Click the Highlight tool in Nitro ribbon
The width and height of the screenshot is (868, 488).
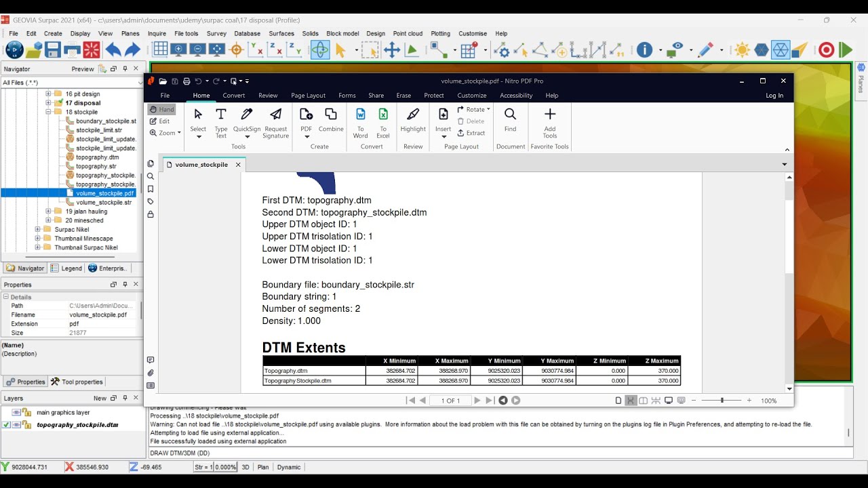click(x=413, y=120)
